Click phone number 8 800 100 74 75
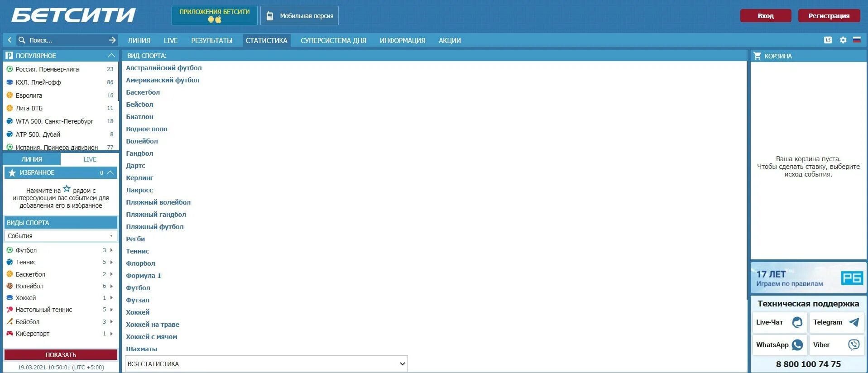This screenshot has width=868, height=373. (808, 364)
